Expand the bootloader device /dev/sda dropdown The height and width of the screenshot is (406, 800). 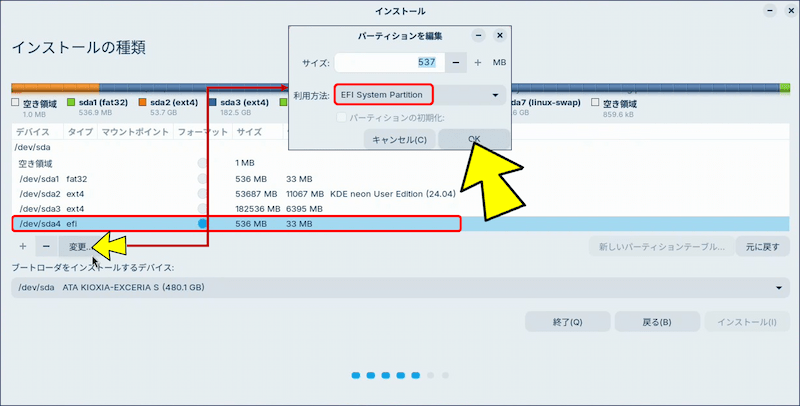pos(400,288)
